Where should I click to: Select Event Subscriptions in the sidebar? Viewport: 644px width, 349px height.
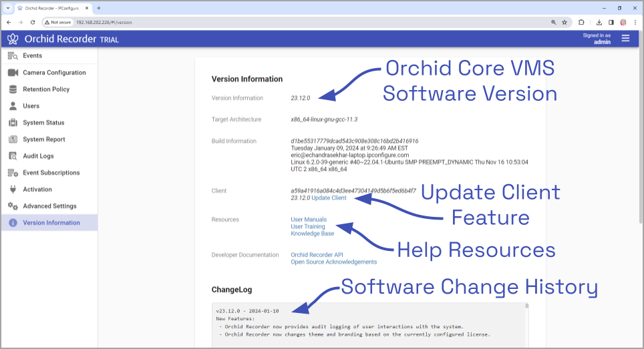point(49,173)
